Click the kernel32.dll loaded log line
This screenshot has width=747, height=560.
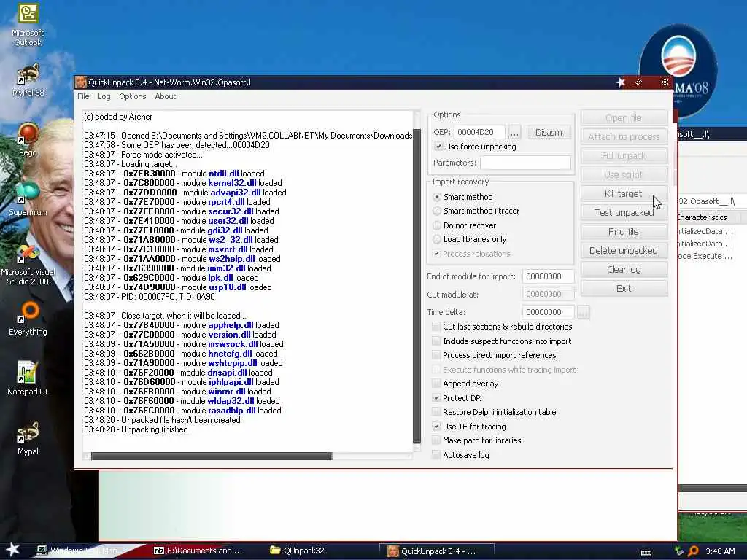click(x=183, y=183)
